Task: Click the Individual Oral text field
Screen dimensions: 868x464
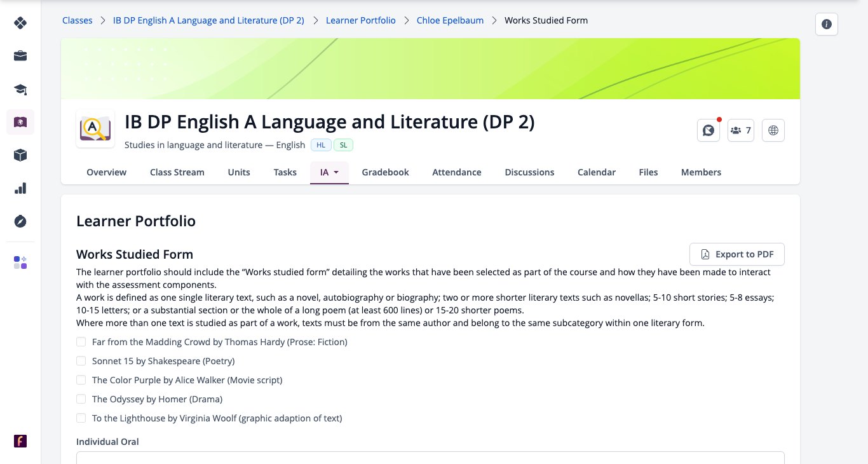Action: pos(430,458)
